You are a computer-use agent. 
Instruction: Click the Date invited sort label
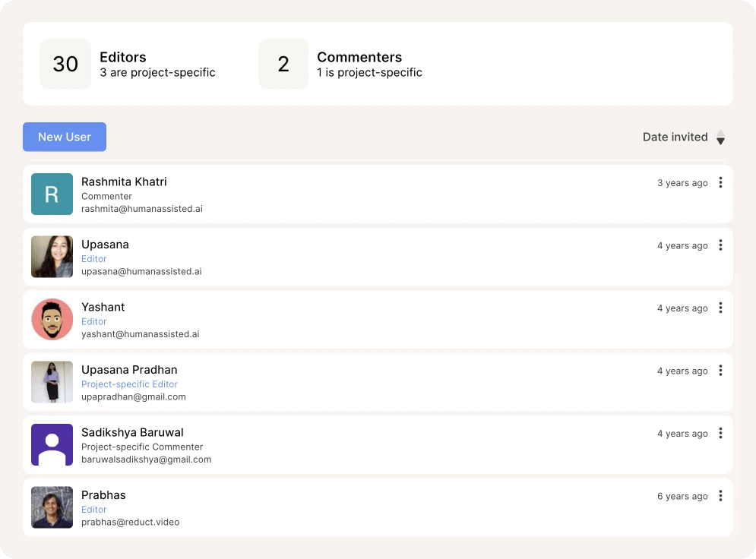pos(675,137)
